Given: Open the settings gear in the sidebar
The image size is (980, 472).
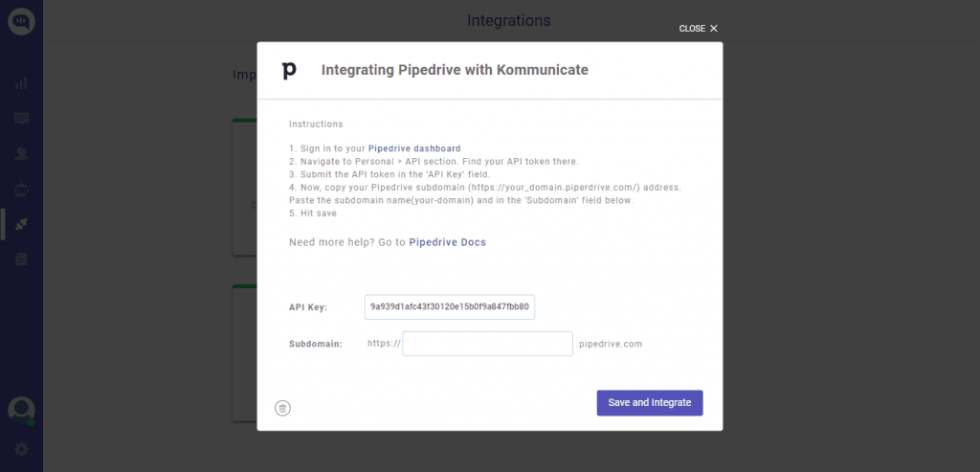Looking at the screenshot, I should (x=21, y=448).
